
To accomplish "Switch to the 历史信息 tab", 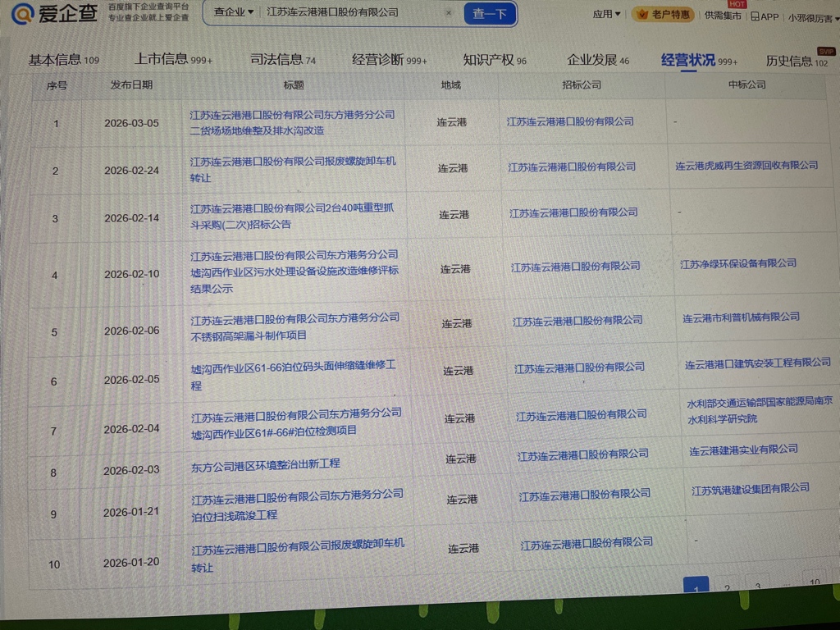I will 797,61.
